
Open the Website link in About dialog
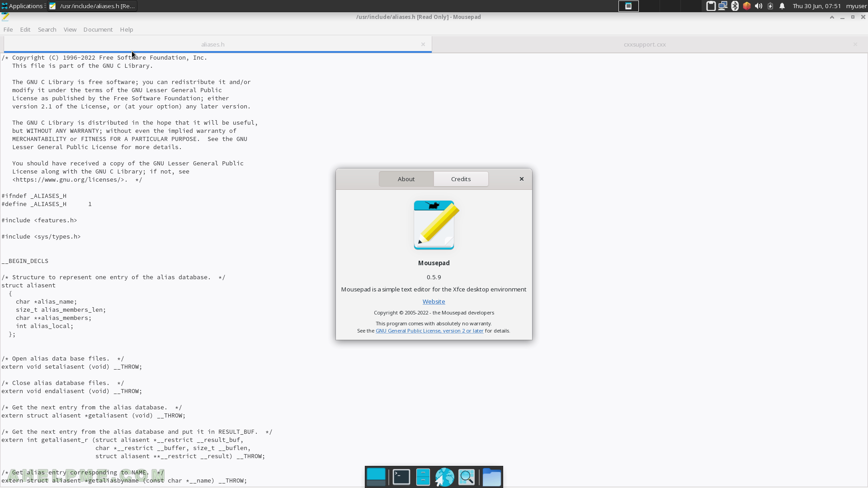(434, 301)
